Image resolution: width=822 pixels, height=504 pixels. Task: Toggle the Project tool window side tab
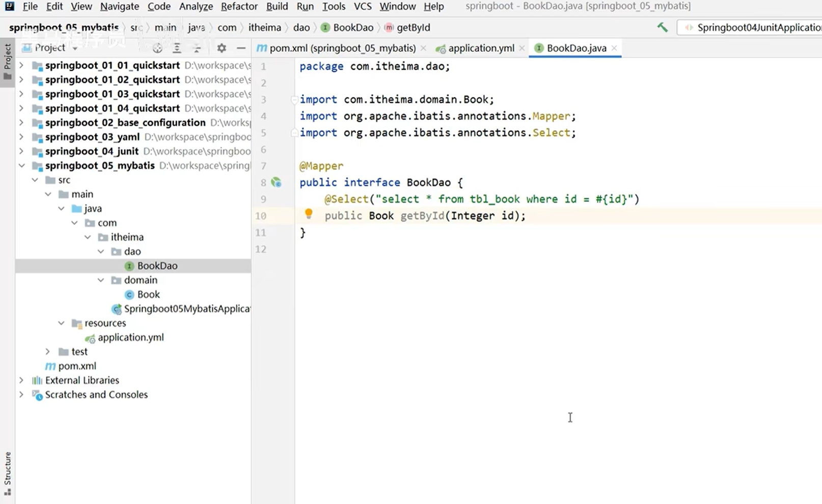point(7,61)
